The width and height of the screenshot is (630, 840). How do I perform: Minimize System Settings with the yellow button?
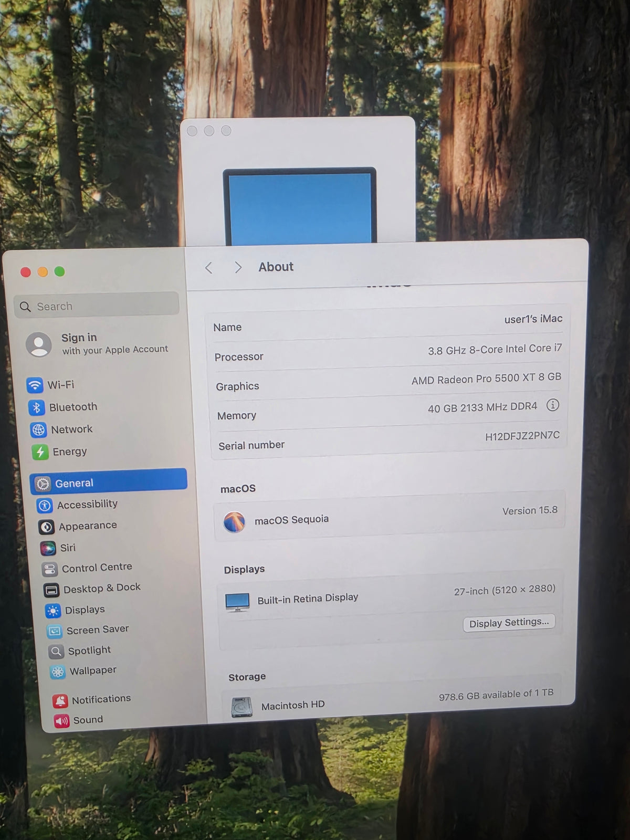pos(43,271)
